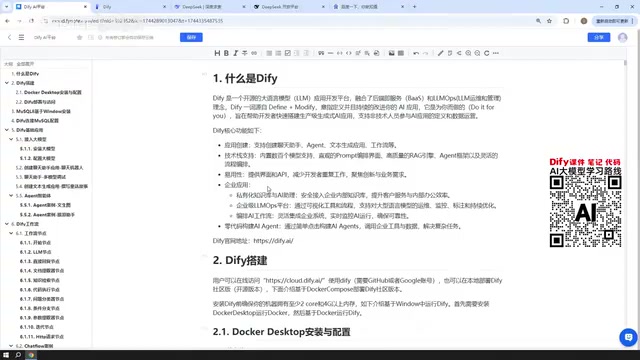Click 全部展开 to expand all outline

coord(25,64)
